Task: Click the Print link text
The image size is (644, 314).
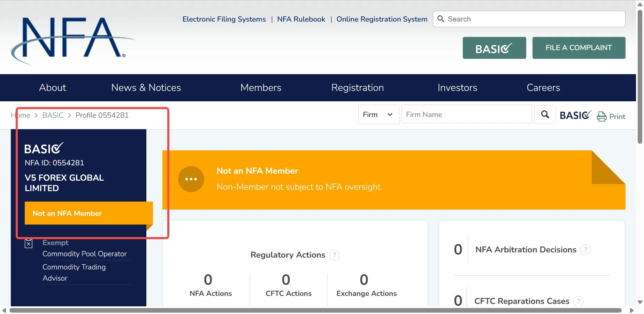Action: click(x=617, y=117)
